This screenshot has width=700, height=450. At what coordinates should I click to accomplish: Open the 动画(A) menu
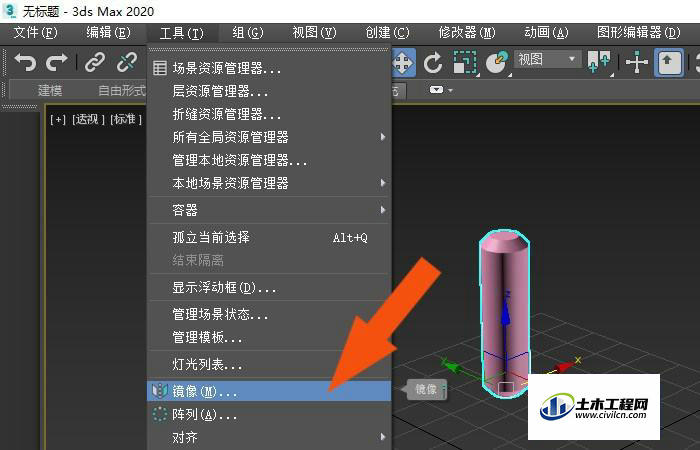click(546, 33)
